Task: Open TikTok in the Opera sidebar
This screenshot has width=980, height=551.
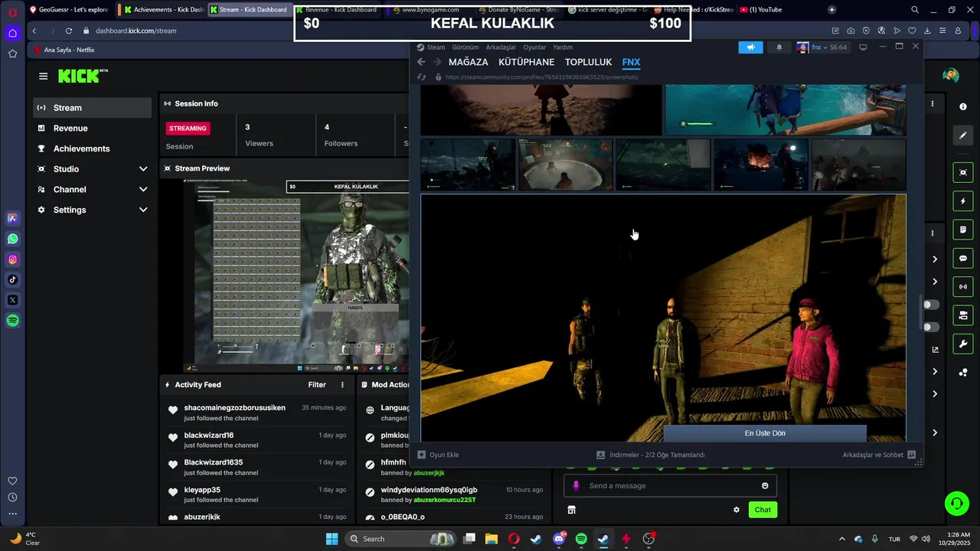Action: coord(13,280)
